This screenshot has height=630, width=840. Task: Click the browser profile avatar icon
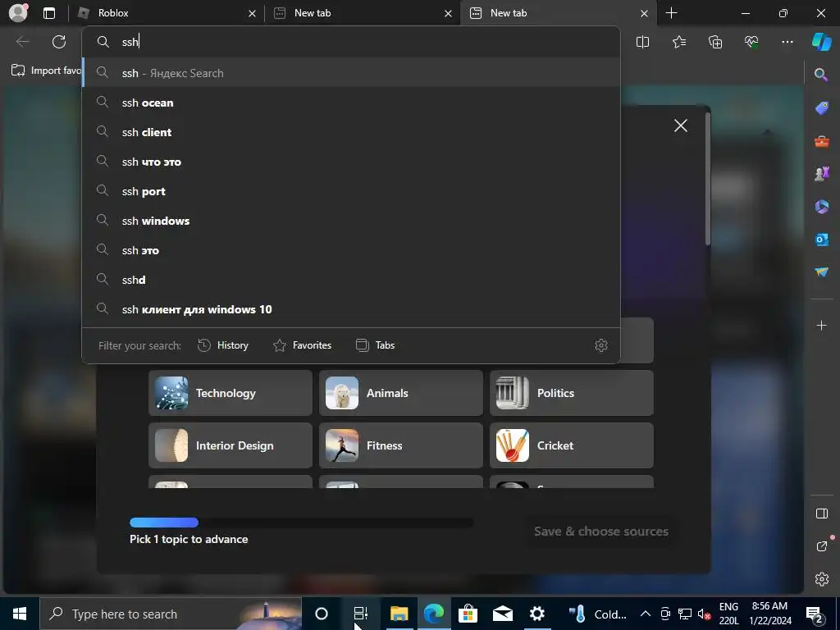pos(18,13)
